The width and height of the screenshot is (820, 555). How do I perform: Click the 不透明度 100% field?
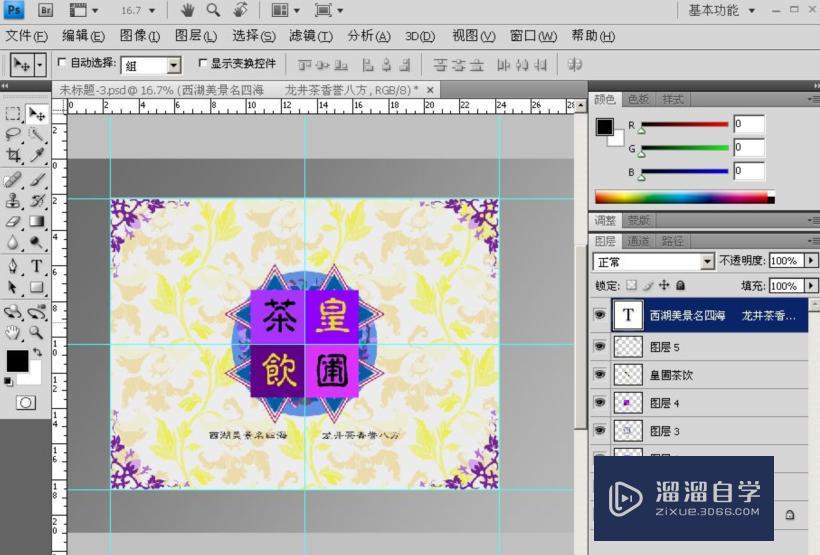(x=787, y=260)
